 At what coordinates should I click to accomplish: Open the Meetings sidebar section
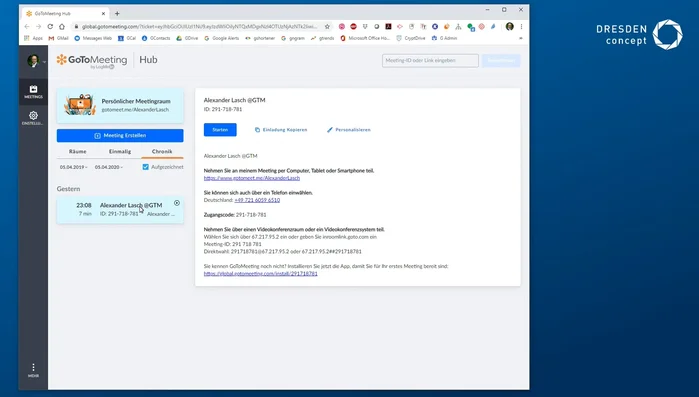33,92
